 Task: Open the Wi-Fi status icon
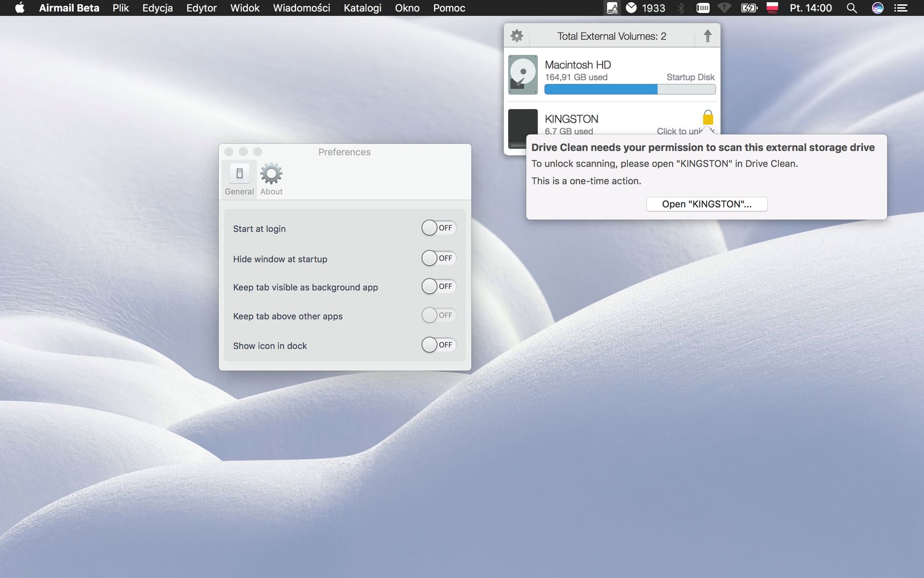[x=725, y=8]
